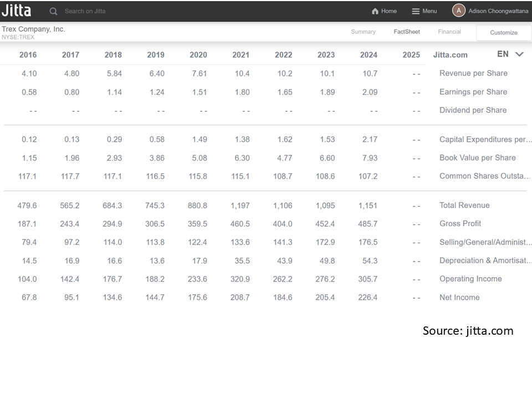
Task: Click the user avatar circle
Action: click(x=458, y=11)
